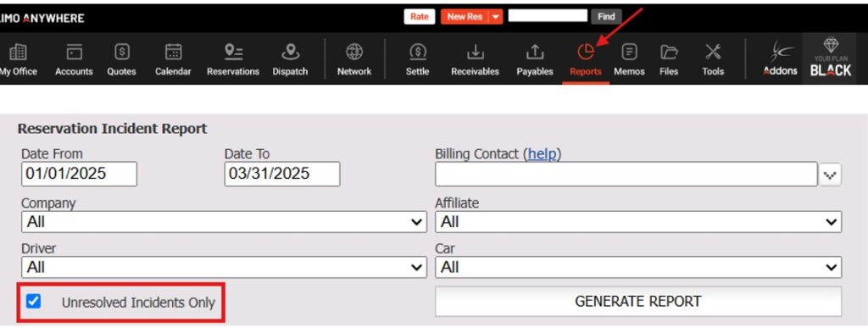Edit the Date From field
Viewport: 868px width, 328px height.
pos(79,175)
